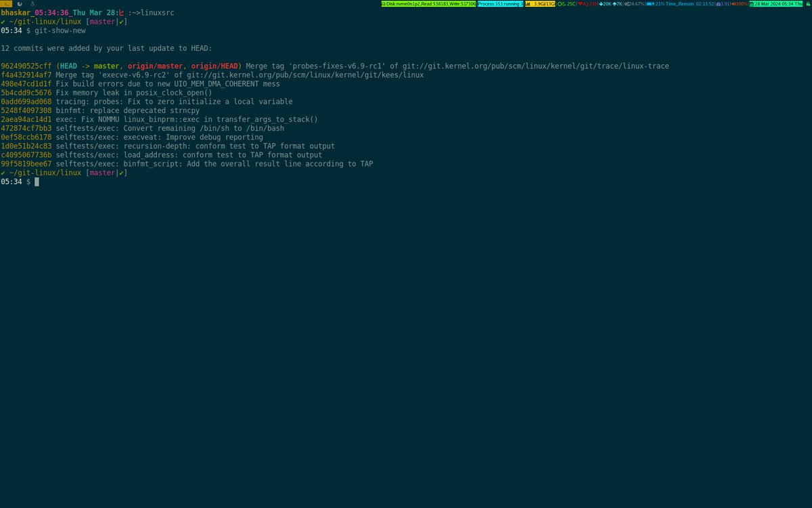Click commit hash 5b4cdd9c5676

[26, 93]
